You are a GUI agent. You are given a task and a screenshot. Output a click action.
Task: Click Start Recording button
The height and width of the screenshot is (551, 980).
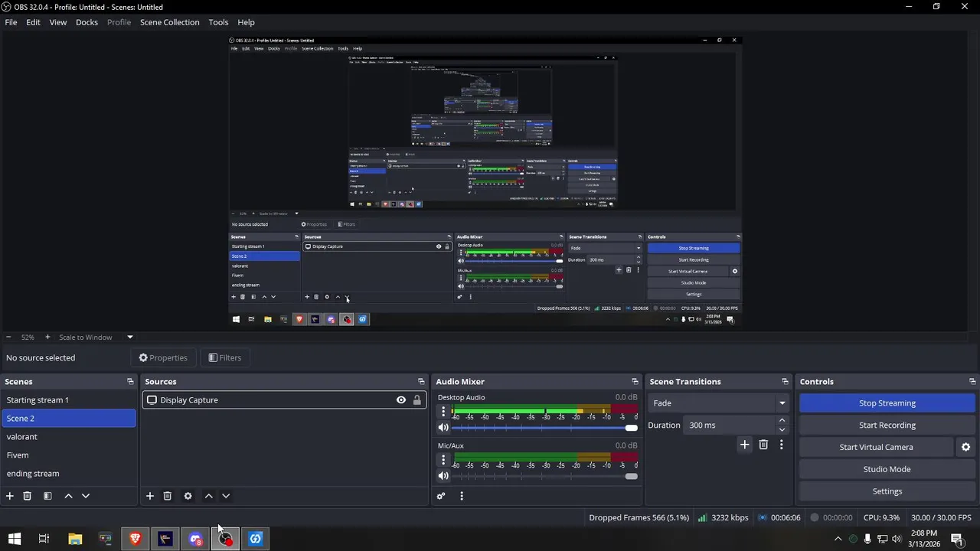(887, 425)
